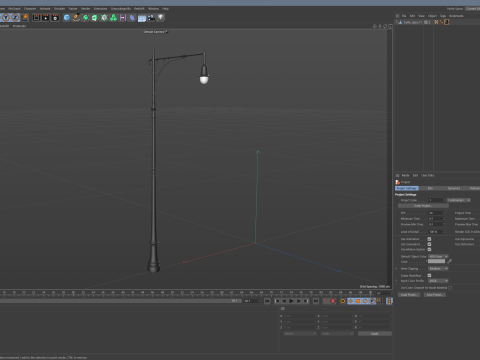Click Level of Detail input field
The width and height of the screenshot is (480, 360).
tap(436, 232)
